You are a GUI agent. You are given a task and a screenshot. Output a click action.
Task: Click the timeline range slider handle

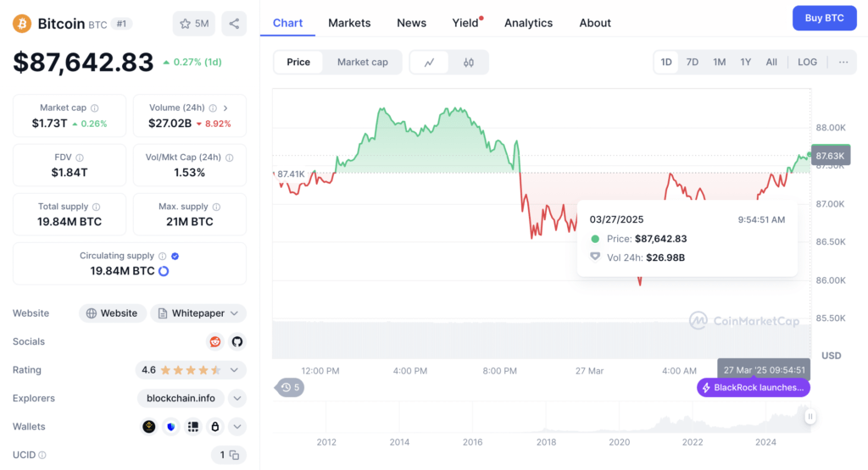[x=810, y=417]
